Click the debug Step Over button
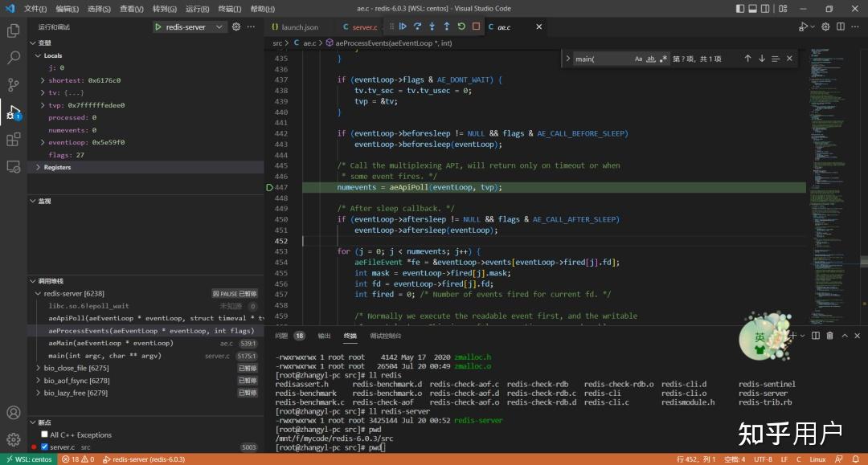This screenshot has height=465, width=868. tap(418, 27)
